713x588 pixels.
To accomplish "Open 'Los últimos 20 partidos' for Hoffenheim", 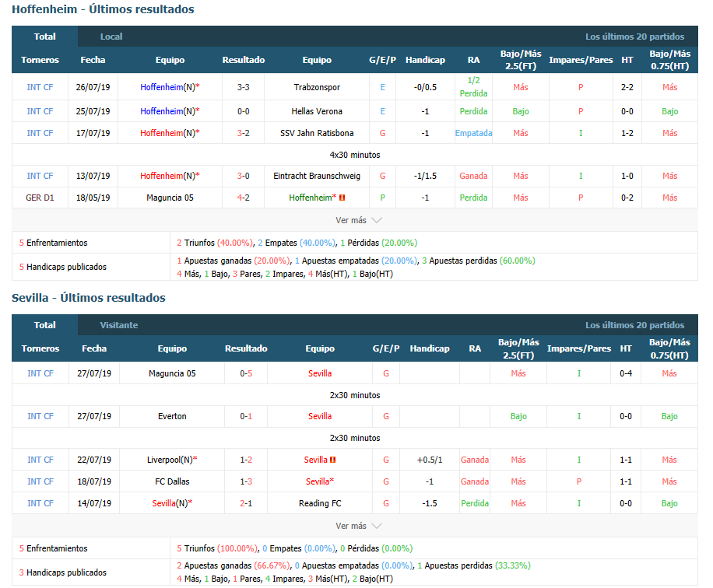I will click(634, 37).
